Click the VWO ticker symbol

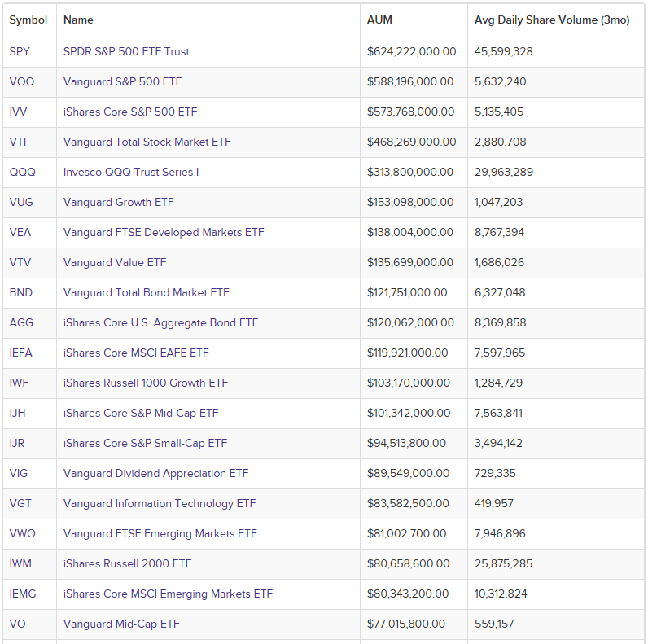22,534
